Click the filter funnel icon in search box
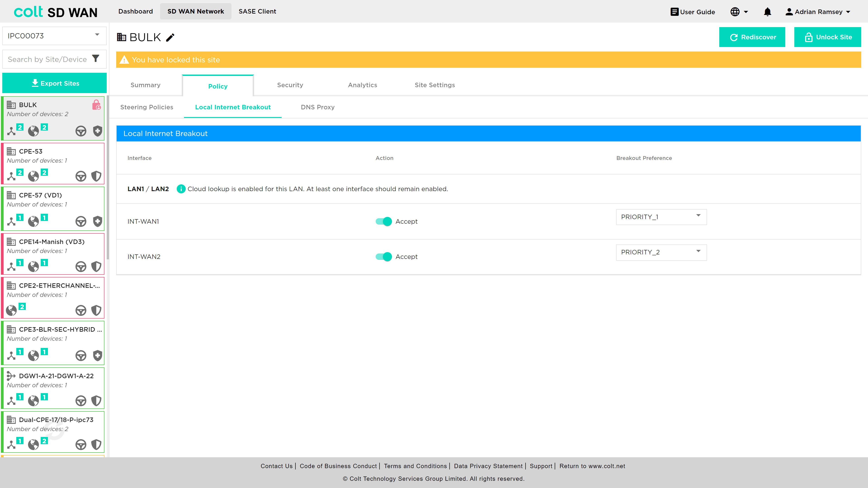The height and width of the screenshot is (488, 868). [96, 59]
